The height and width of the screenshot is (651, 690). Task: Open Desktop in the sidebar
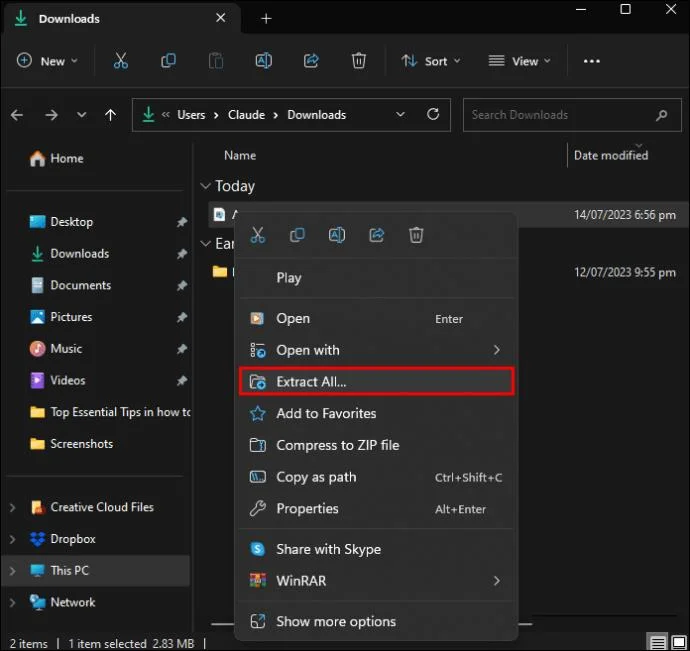(61, 222)
